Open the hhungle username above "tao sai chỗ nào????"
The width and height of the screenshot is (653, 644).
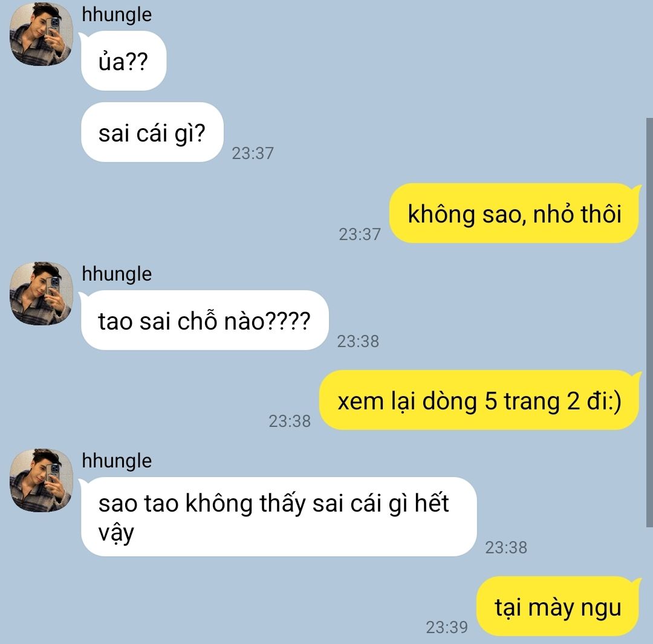pyautogui.click(x=117, y=274)
